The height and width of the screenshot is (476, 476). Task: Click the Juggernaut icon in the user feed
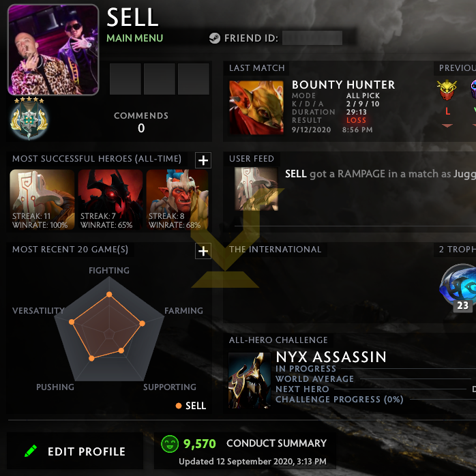(256, 189)
